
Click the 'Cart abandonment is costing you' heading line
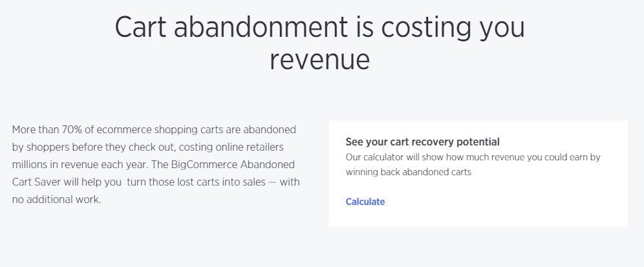coord(319,27)
